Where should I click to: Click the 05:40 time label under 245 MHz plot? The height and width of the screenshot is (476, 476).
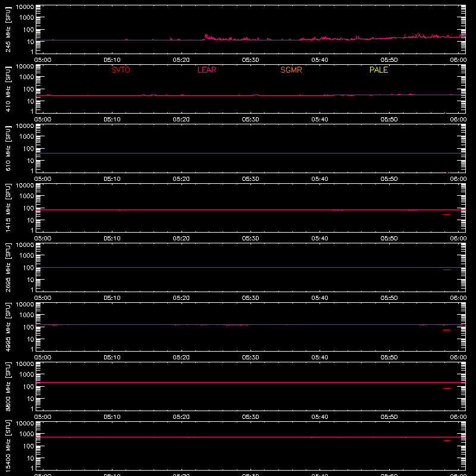pos(320,60)
